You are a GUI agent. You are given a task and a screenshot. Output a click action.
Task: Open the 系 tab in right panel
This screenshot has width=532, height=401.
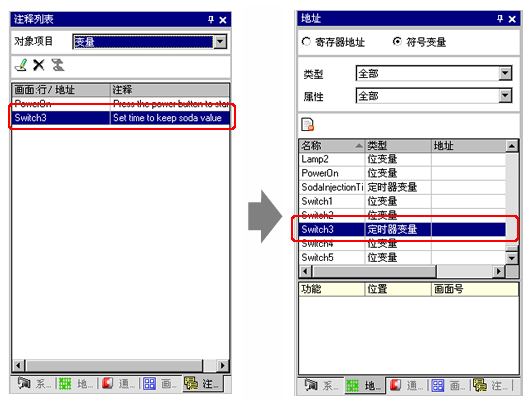(x=321, y=385)
